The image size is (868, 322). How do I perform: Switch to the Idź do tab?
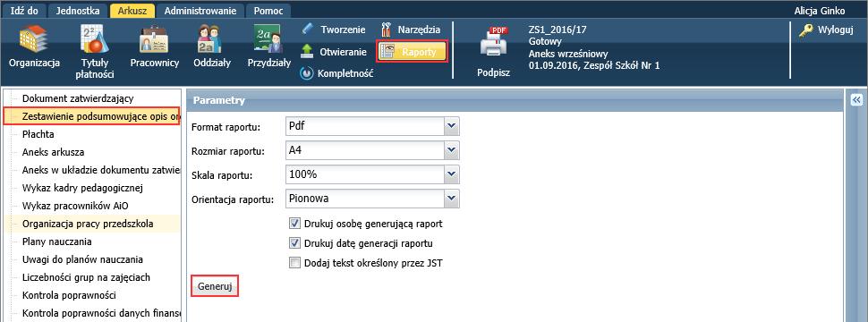tap(24, 11)
